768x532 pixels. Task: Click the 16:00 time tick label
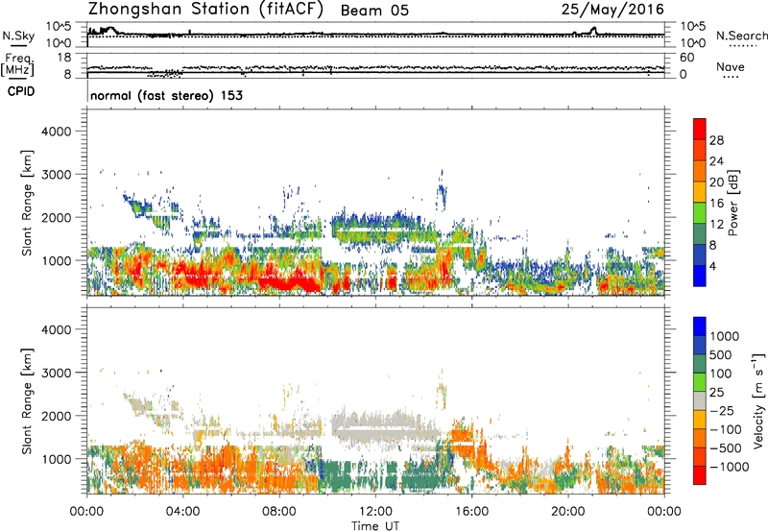471,512
